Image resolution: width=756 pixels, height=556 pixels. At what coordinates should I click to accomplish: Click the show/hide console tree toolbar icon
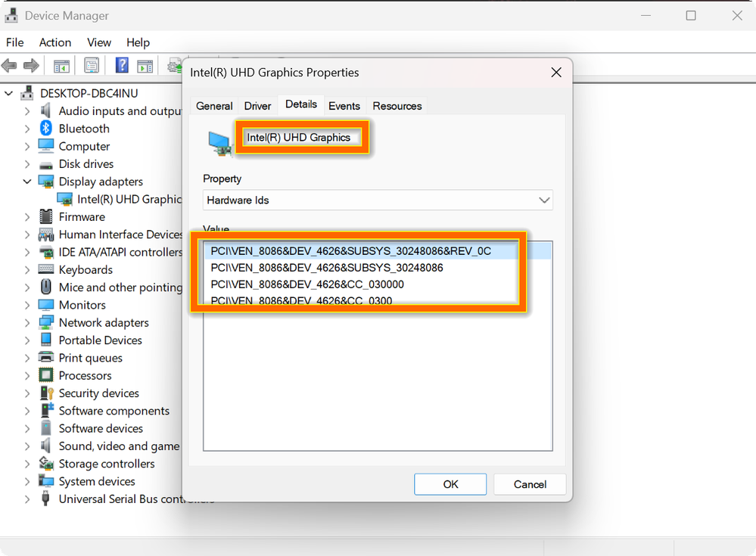tap(61, 66)
